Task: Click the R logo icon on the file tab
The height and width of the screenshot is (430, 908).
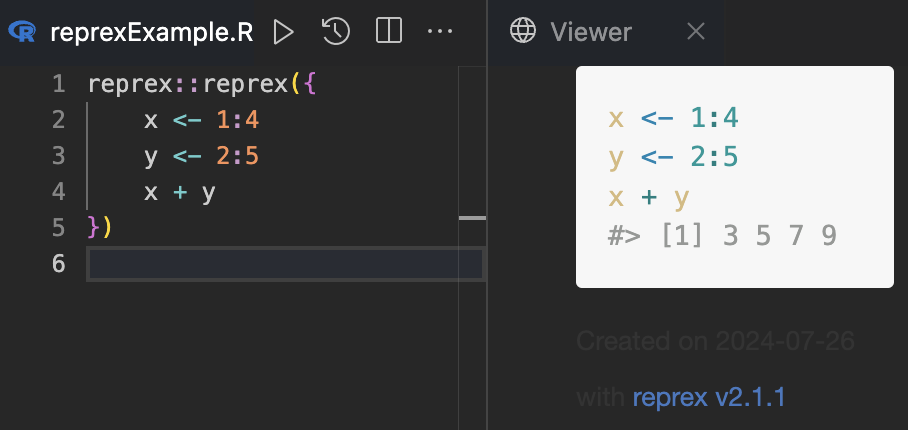Action: (x=21, y=32)
